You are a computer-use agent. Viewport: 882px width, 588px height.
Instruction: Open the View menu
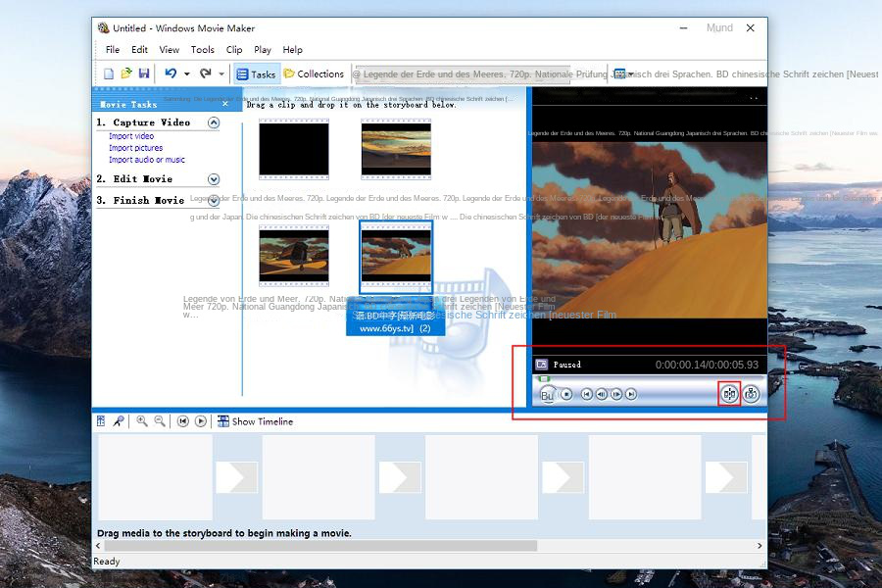pyautogui.click(x=169, y=50)
